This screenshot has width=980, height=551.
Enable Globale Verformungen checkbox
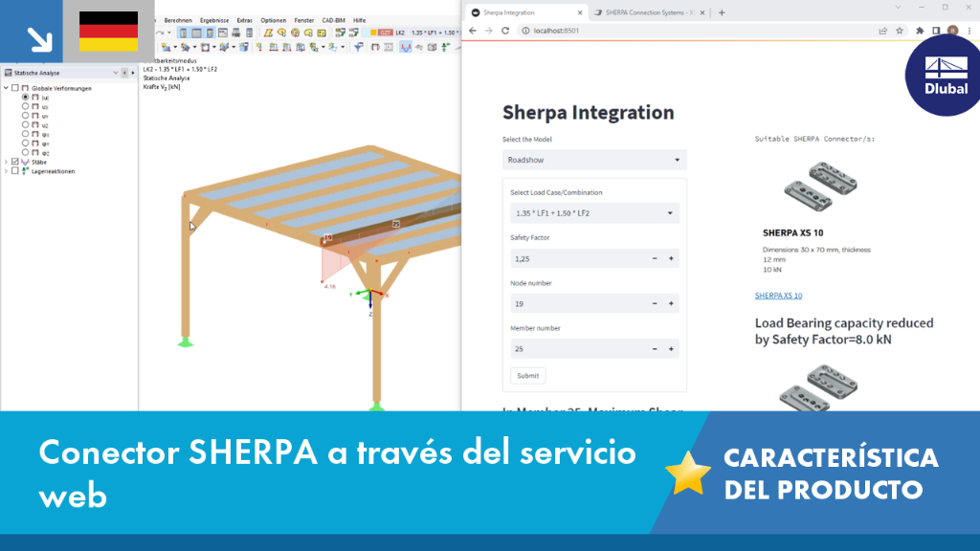click(15, 88)
